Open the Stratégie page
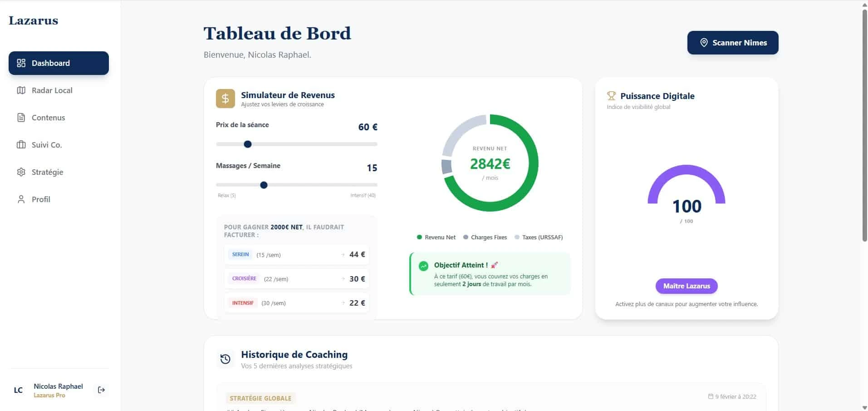 pos(59,172)
